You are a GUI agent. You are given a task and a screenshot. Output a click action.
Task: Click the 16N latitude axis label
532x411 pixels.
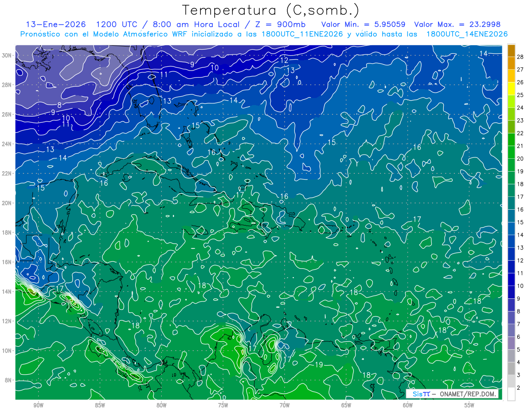[8, 262]
